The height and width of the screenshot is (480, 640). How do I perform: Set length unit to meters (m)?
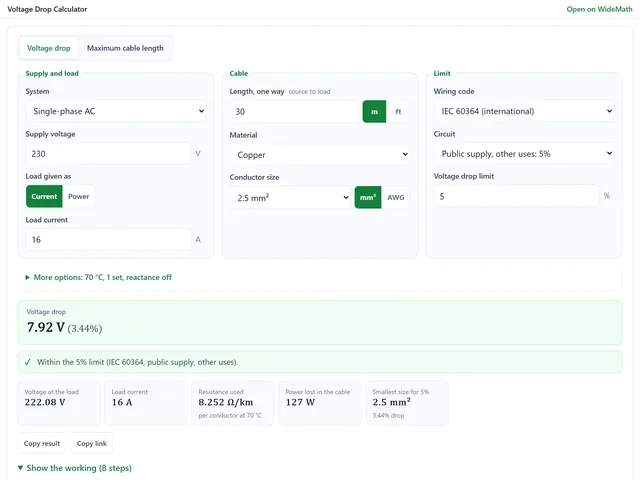coord(374,111)
